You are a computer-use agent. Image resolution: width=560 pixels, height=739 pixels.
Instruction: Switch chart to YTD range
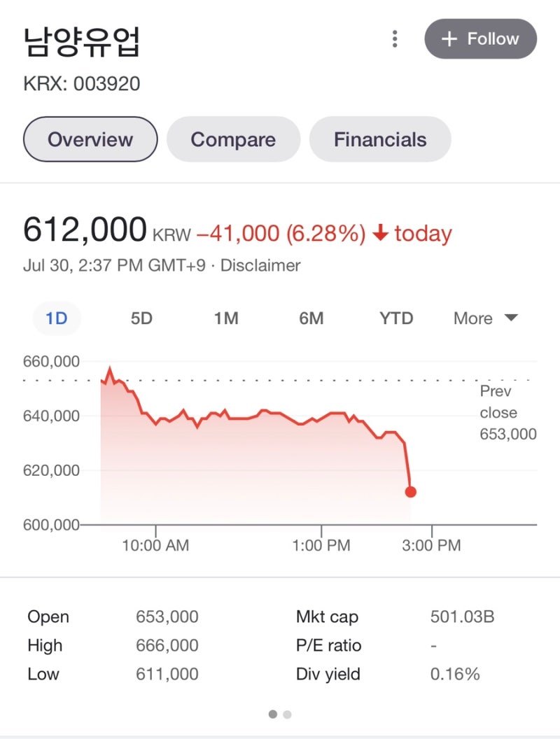396,318
